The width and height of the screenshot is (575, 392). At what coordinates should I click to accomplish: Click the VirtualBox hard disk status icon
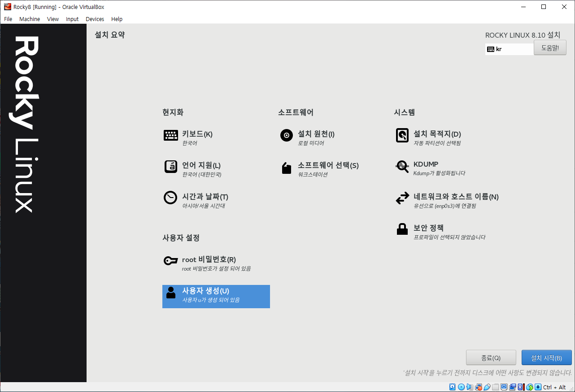[452, 387]
